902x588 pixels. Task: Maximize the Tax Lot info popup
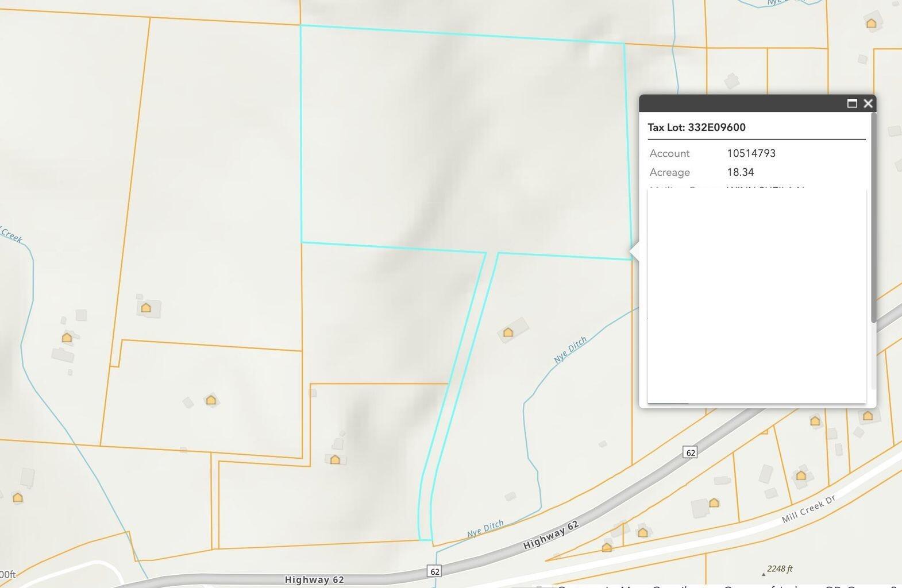click(852, 103)
